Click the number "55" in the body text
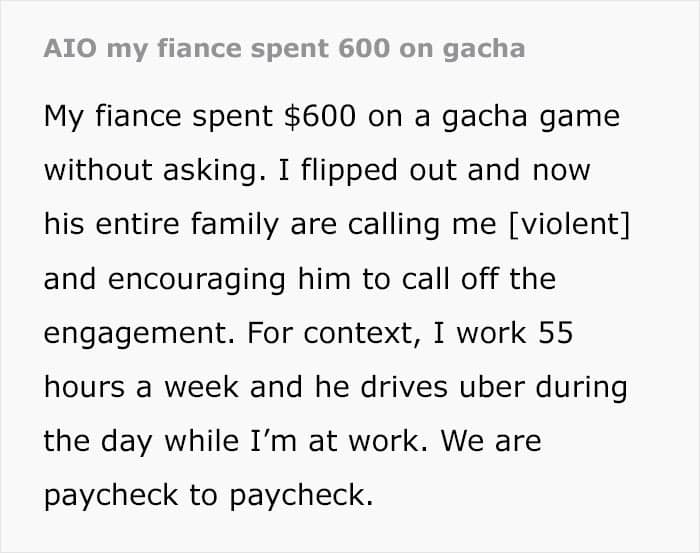The height and width of the screenshot is (553, 700). pyautogui.click(x=555, y=333)
